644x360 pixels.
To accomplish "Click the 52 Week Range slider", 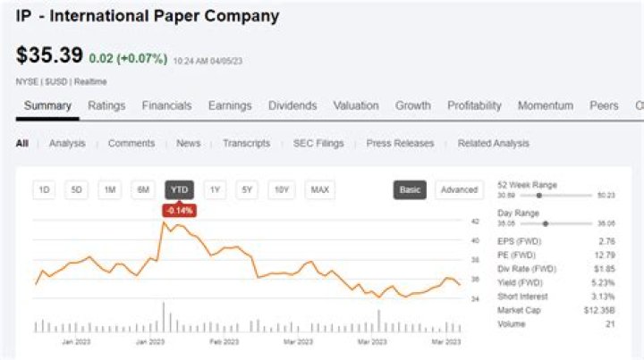I will (546, 195).
